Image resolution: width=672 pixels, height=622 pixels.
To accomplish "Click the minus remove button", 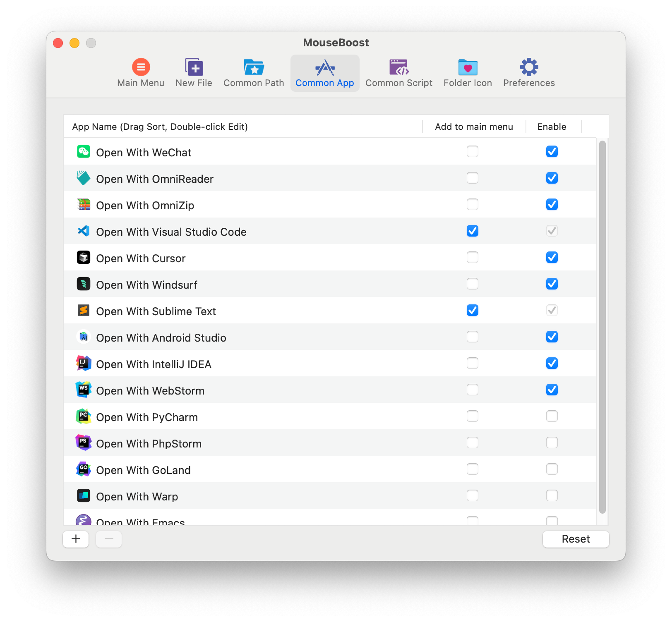I will (x=109, y=539).
